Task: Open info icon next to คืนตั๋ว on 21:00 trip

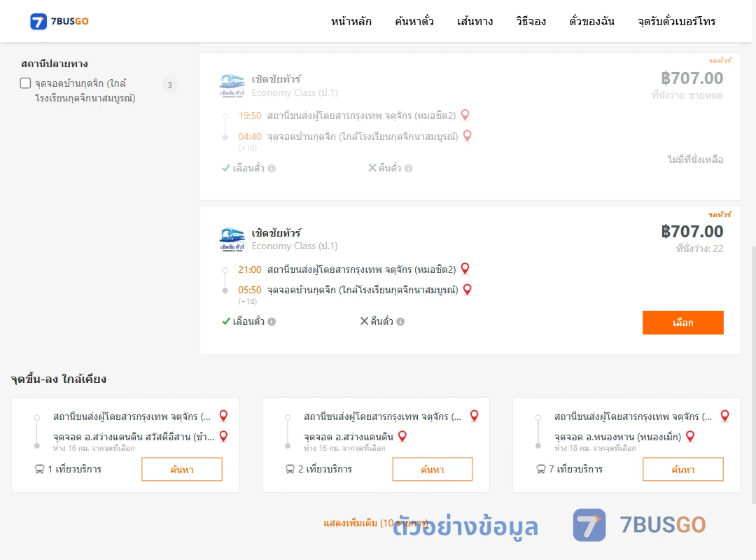Action: 400,322
